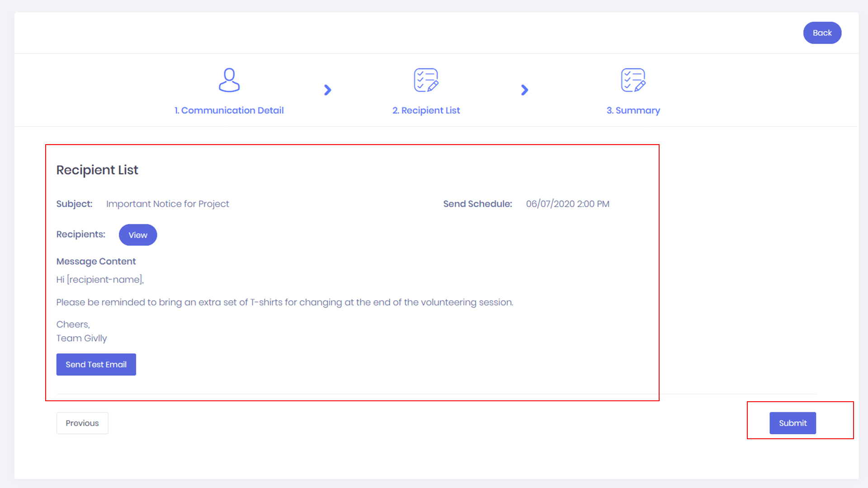
Task: Open the 1. Communication Detail step label
Action: 229,110
